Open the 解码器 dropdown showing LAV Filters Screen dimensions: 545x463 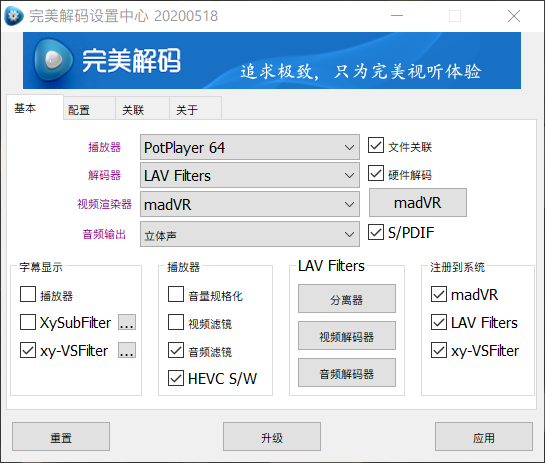click(x=250, y=176)
